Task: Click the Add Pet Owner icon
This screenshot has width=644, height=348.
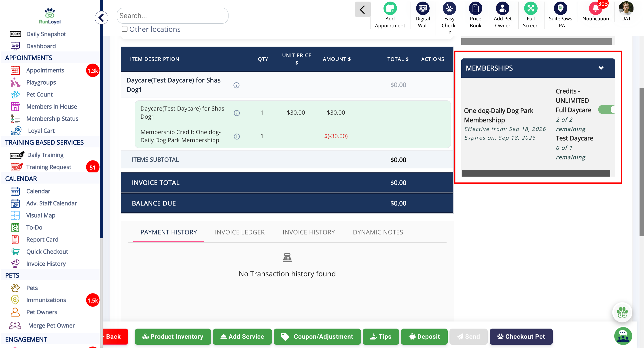Action: pos(502,9)
